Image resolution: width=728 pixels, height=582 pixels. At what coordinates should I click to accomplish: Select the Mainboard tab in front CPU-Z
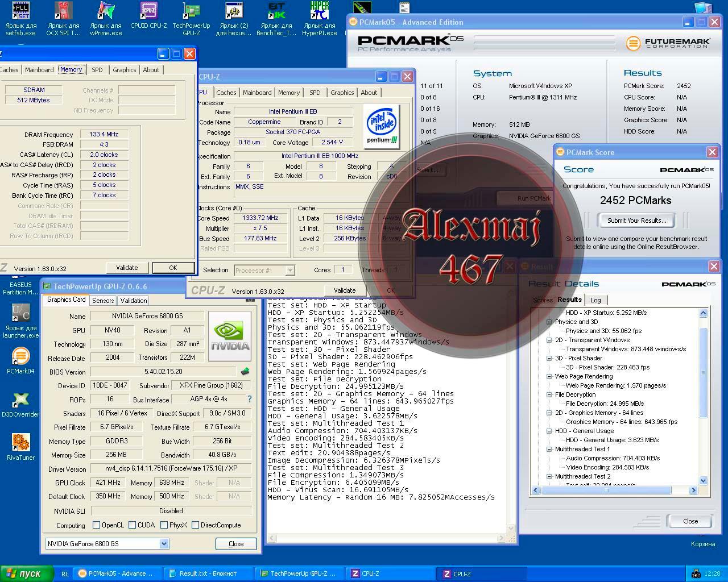pyautogui.click(x=257, y=93)
